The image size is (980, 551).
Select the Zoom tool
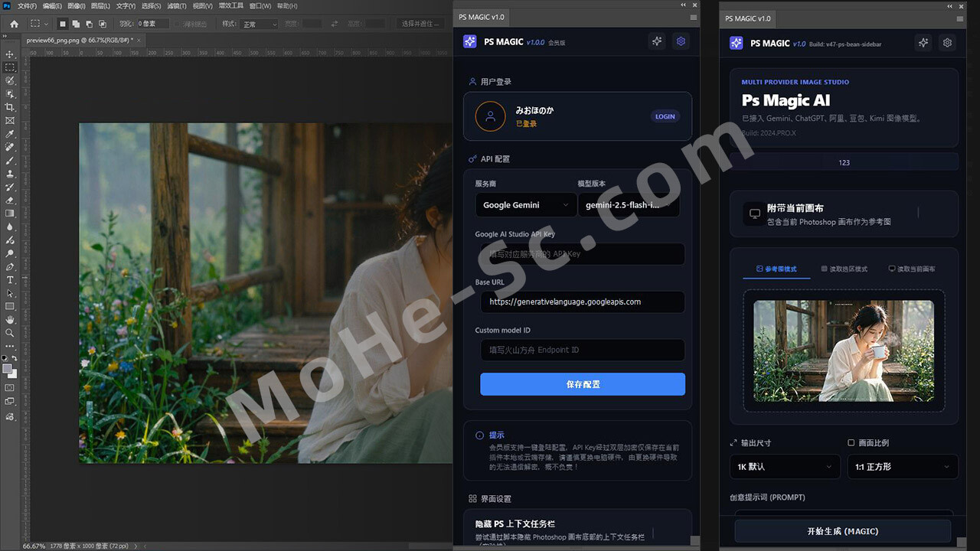pos(10,333)
